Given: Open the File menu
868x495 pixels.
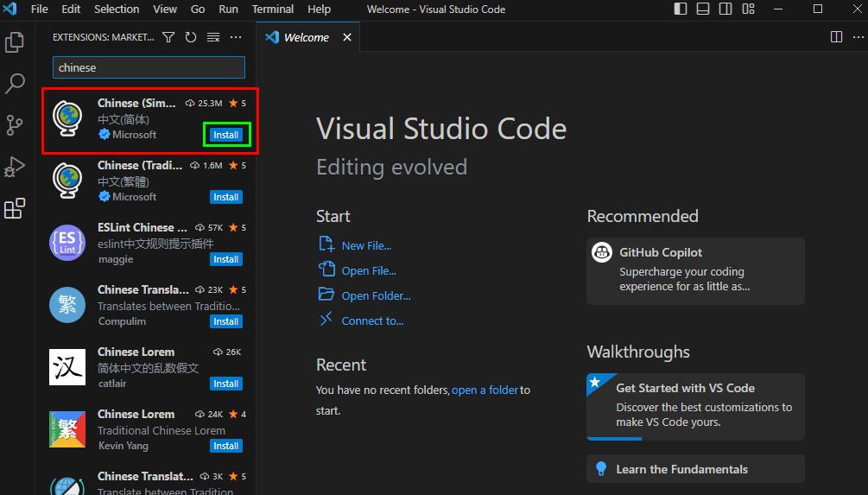Looking at the screenshot, I should (x=40, y=9).
